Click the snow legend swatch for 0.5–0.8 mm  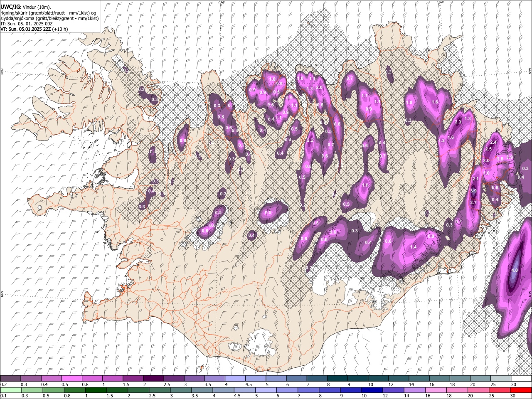71,379
